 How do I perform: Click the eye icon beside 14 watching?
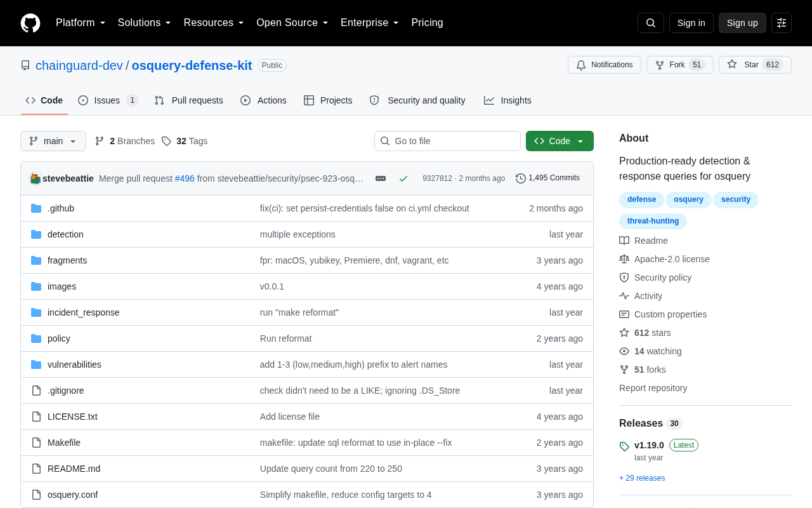click(x=624, y=351)
